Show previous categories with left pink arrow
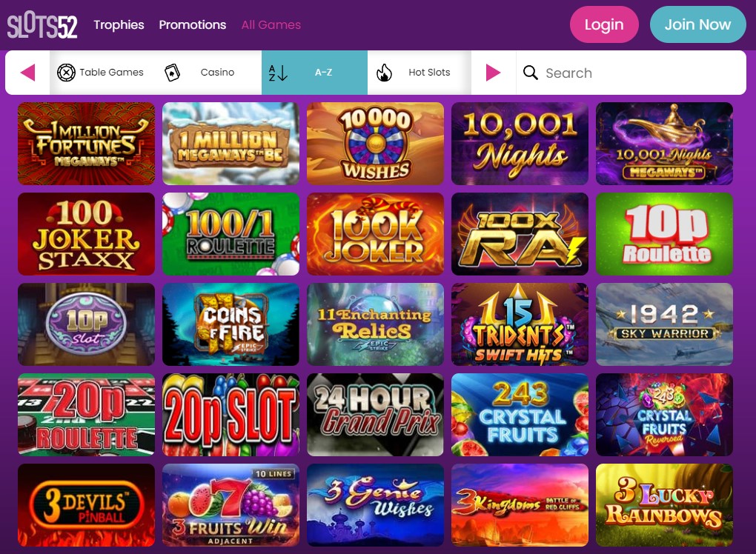 (27, 73)
